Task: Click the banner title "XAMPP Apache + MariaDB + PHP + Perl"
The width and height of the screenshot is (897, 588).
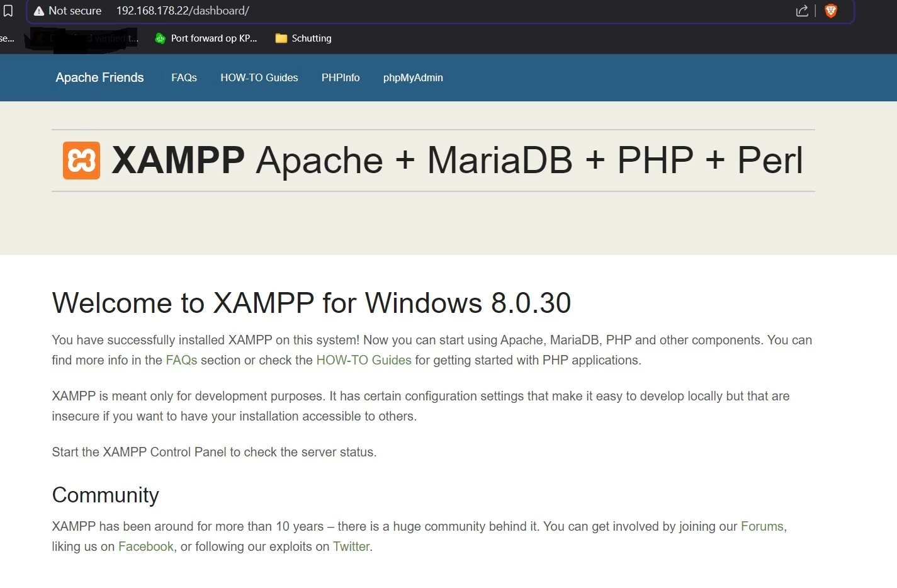Action: (x=457, y=161)
